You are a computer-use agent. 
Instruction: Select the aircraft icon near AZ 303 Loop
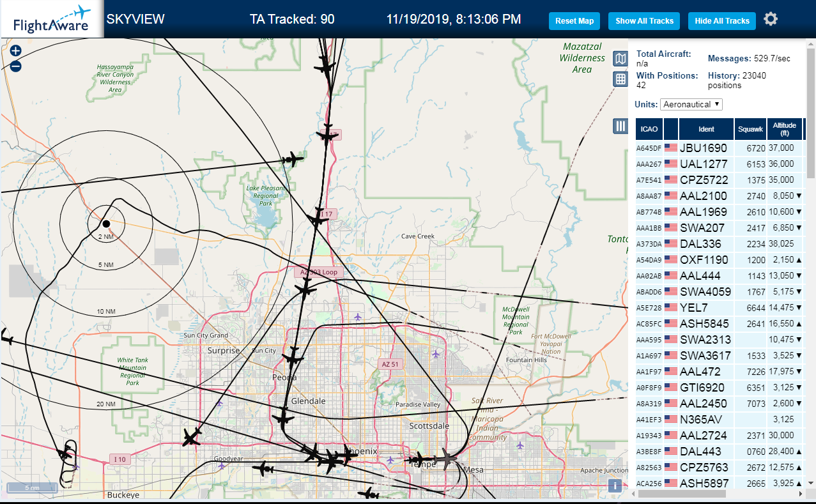(x=306, y=289)
